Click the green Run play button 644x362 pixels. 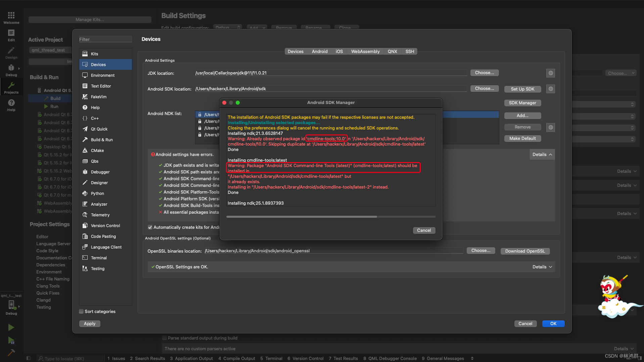point(11,327)
